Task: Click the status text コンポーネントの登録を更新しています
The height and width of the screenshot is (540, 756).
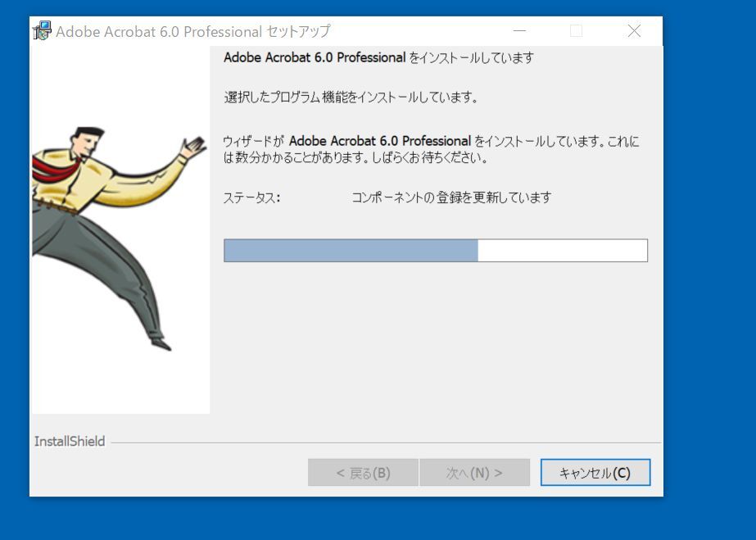Action: [451, 197]
